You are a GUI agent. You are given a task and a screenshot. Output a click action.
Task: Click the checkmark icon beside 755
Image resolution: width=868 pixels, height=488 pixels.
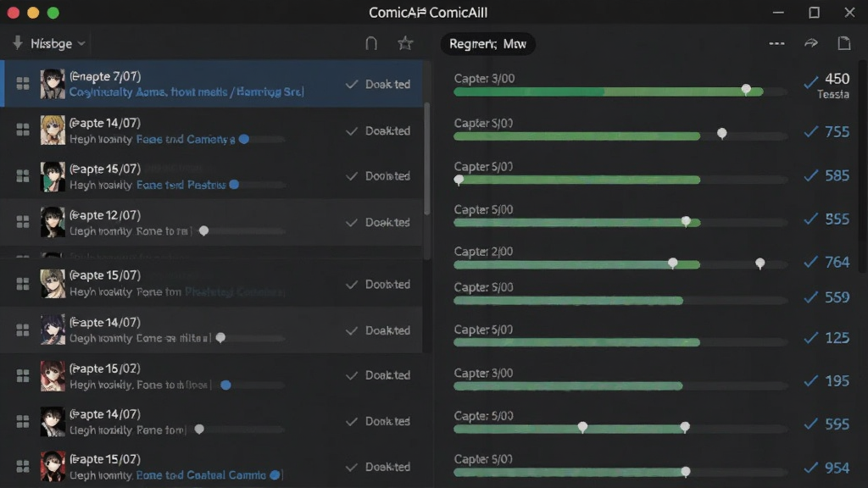tap(811, 131)
